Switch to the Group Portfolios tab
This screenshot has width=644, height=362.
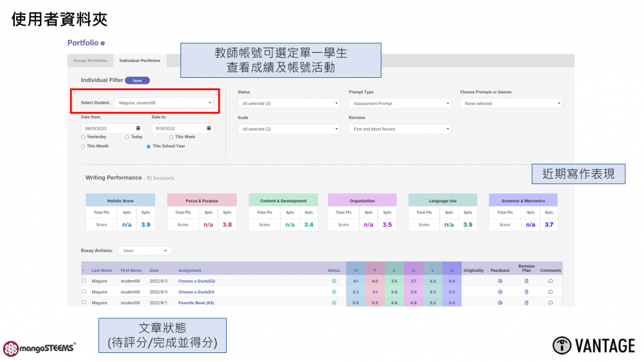click(x=90, y=61)
